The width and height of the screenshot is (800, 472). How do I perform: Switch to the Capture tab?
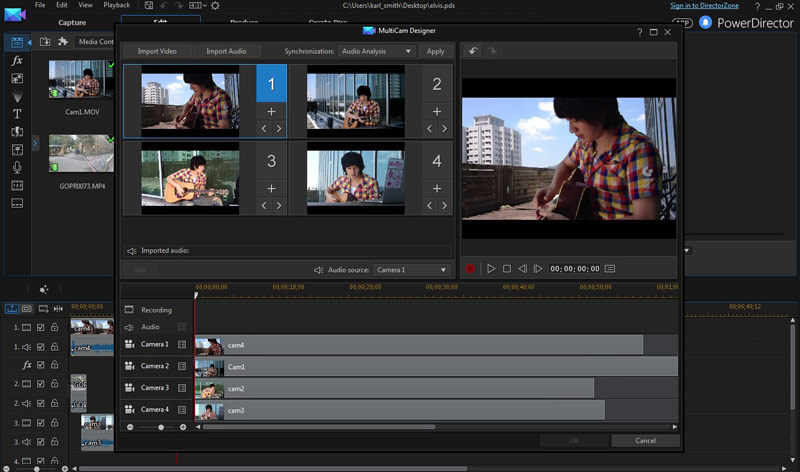(72, 22)
